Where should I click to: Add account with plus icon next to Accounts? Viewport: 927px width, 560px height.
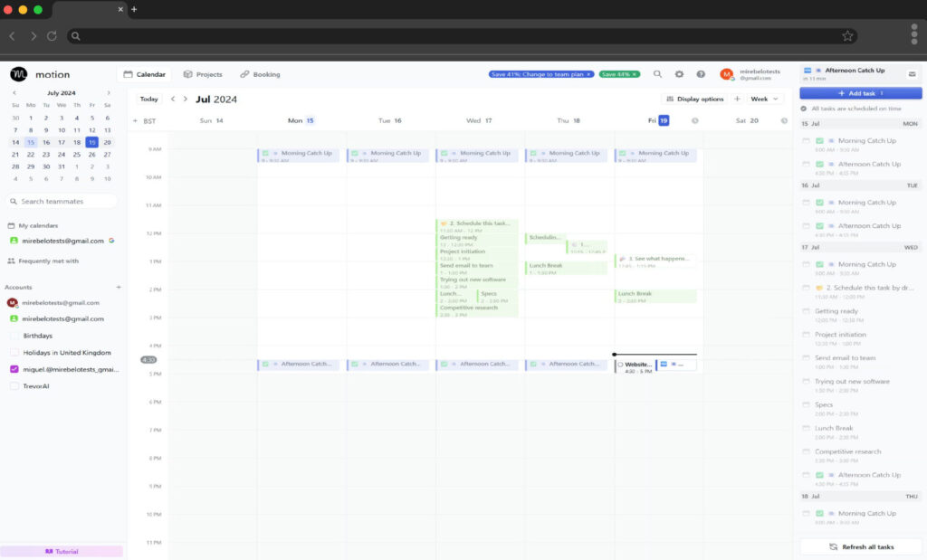pyautogui.click(x=119, y=287)
